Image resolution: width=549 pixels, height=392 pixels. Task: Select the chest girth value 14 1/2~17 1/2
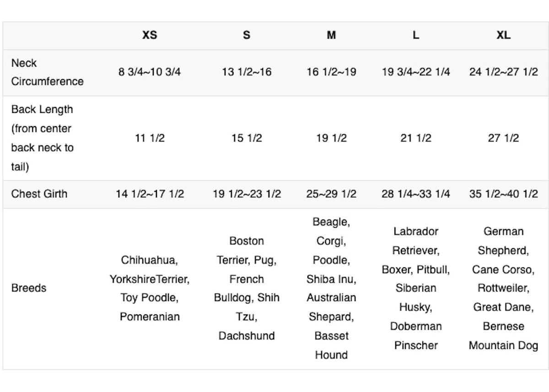[x=150, y=194]
